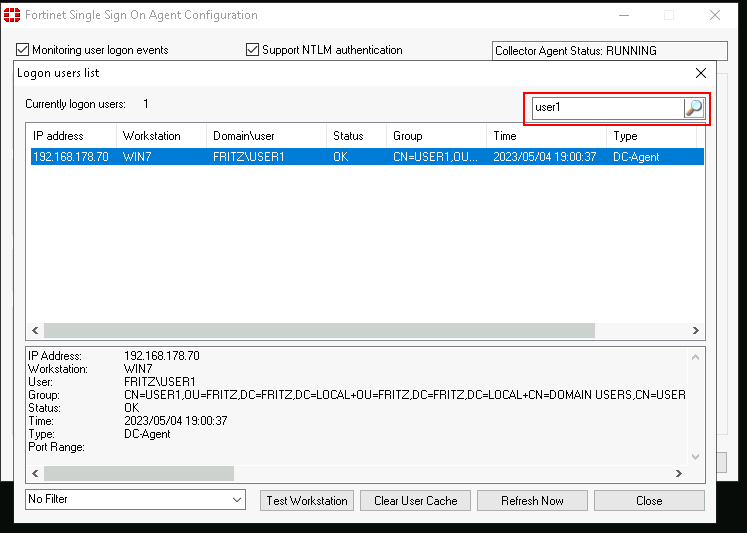Click right arrow of details pane scrollbar
This screenshot has width=747, height=533.
tap(679, 473)
